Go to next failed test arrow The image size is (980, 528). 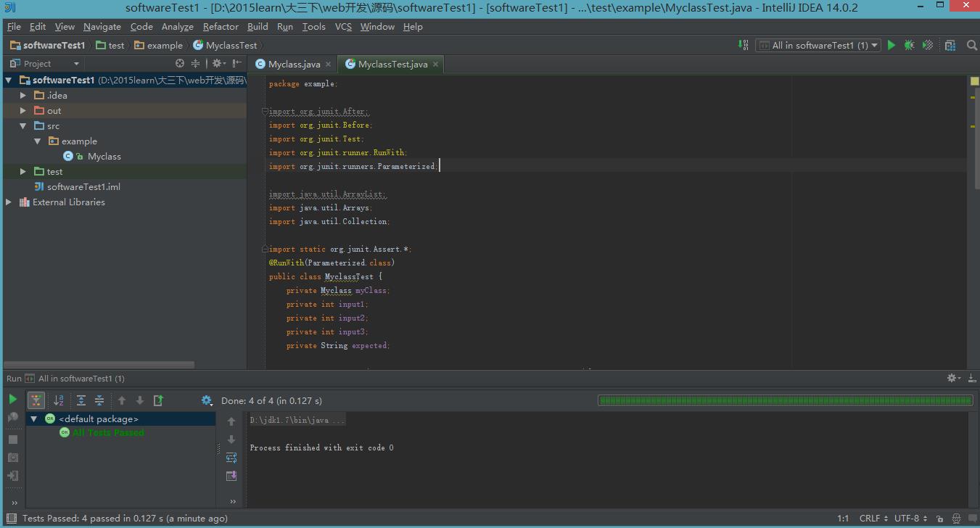tap(140, 400)
